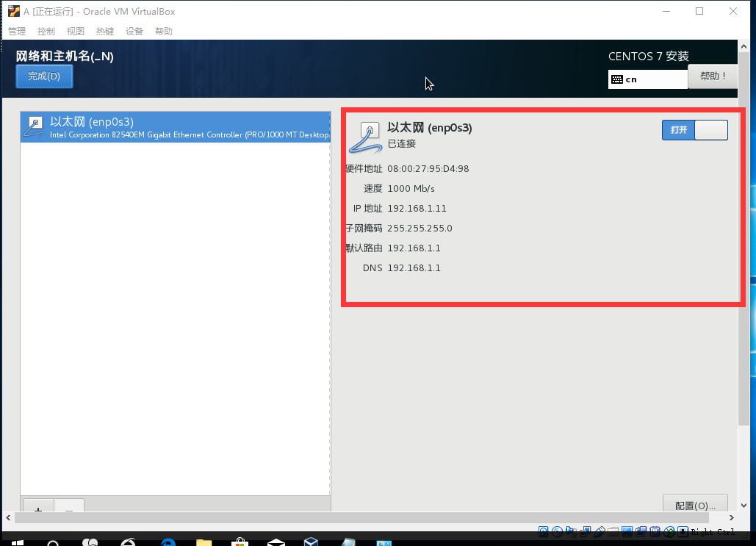Click the 已连接 connected status text
The width and height of the screenshot is (756, 546).
click(402, 144)
